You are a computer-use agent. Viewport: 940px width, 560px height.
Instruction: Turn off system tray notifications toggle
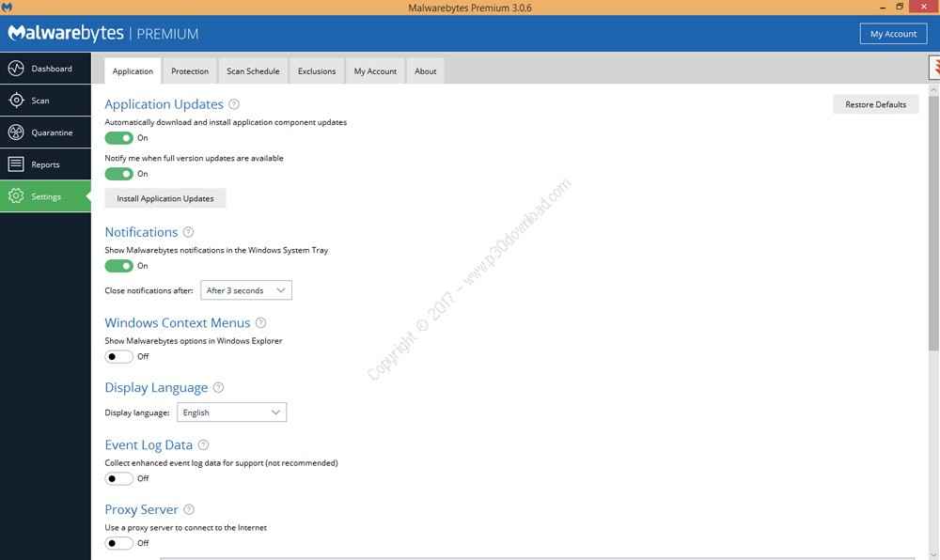[x=119, y=266]
